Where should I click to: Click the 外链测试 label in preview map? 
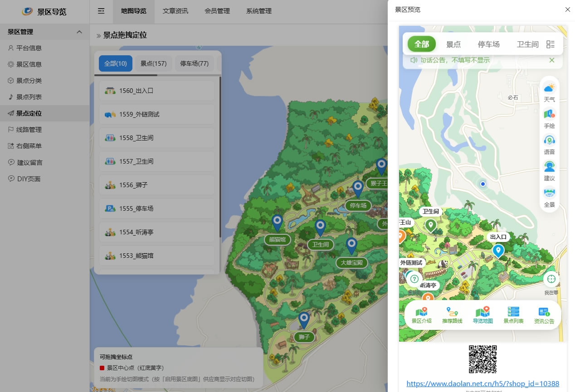pos(412,262)
